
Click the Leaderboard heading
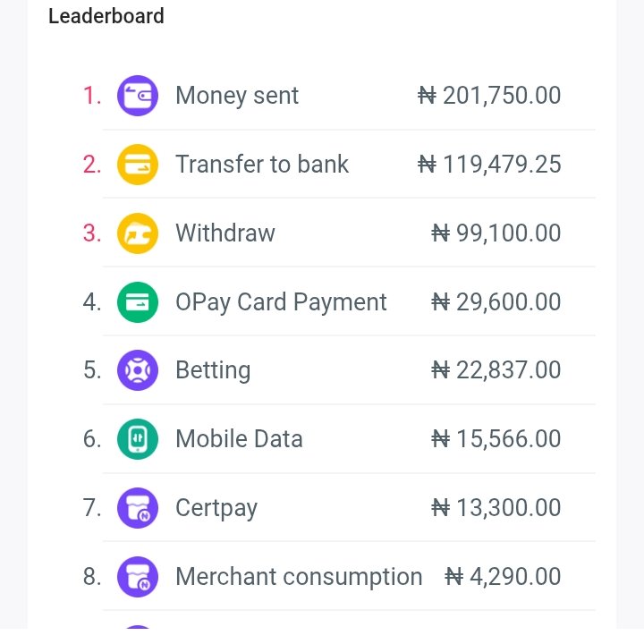[106, 16]
